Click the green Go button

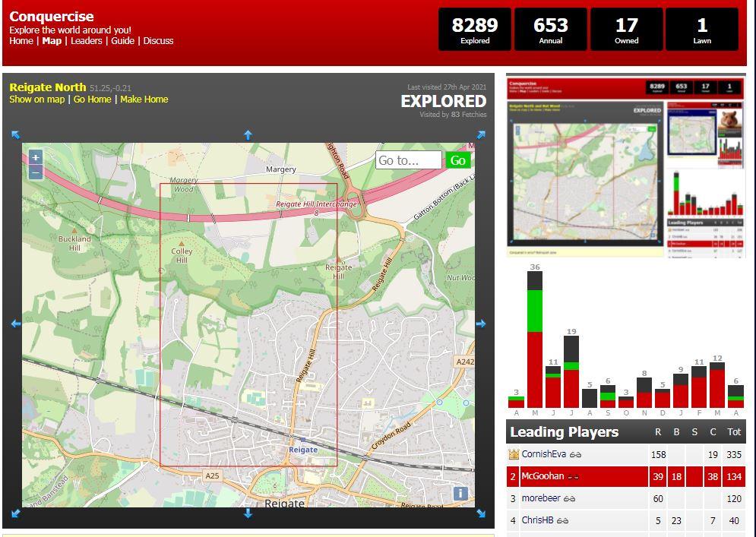pyautogui.click(x=458, y=160)
